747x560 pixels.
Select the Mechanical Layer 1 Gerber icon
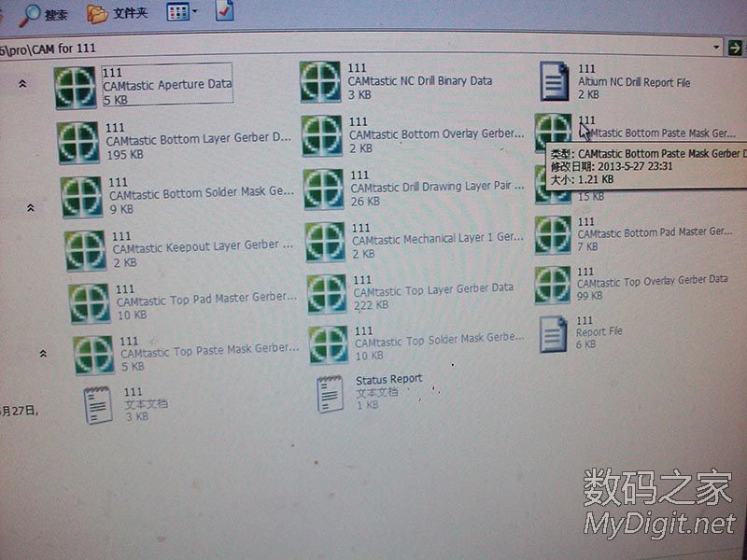[x=325, y=242]
